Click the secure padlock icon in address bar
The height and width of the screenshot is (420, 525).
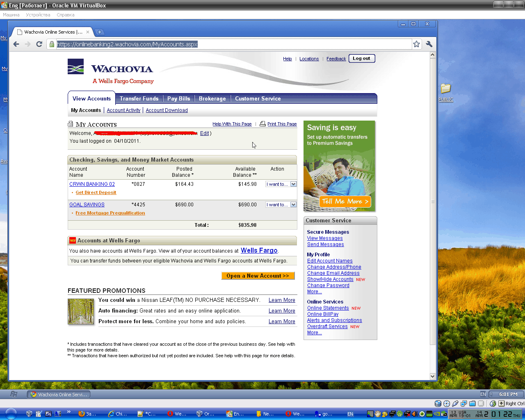click(x=52, y=44)
